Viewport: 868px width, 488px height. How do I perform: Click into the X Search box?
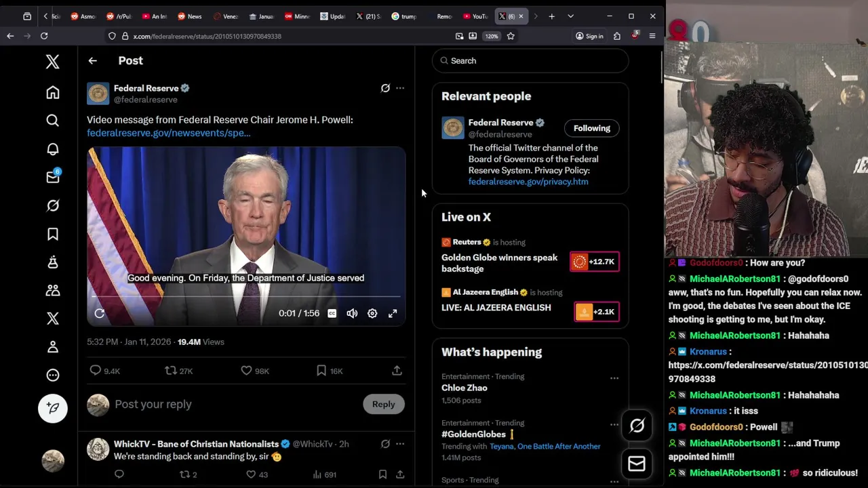[x=530, y=61]
